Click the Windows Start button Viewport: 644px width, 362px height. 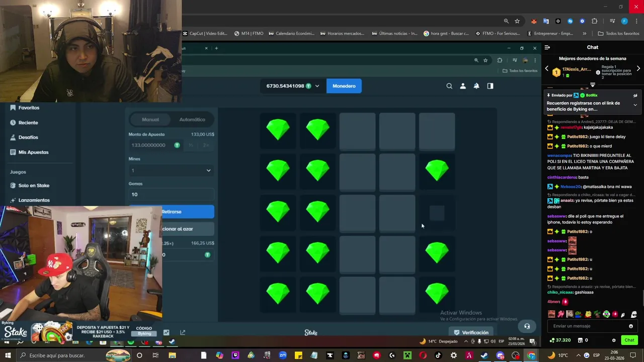[x=8, y=355]
